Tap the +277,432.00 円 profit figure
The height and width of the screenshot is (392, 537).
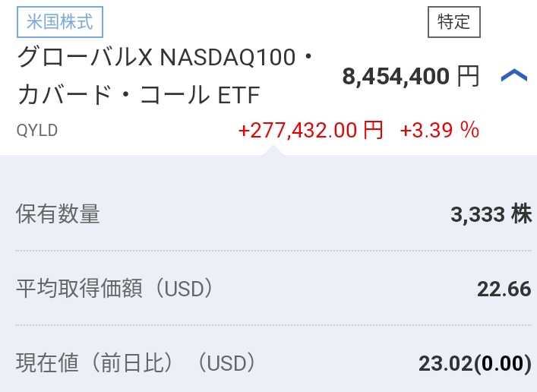tap(311, 131)
